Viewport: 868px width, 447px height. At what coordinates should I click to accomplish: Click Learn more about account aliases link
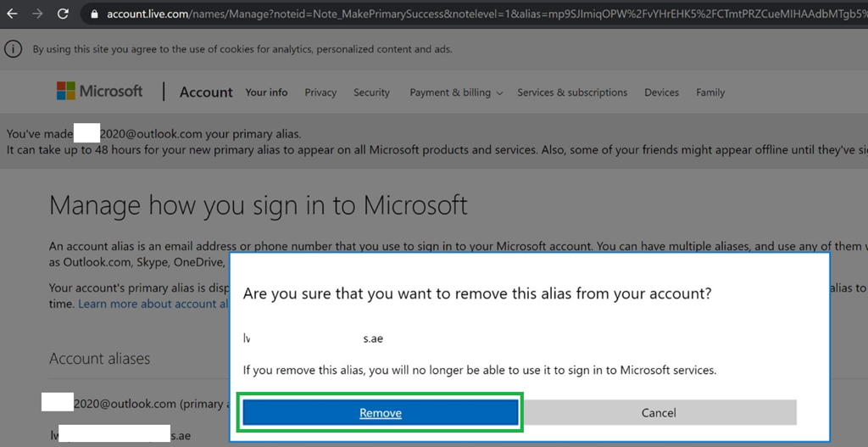153,304
